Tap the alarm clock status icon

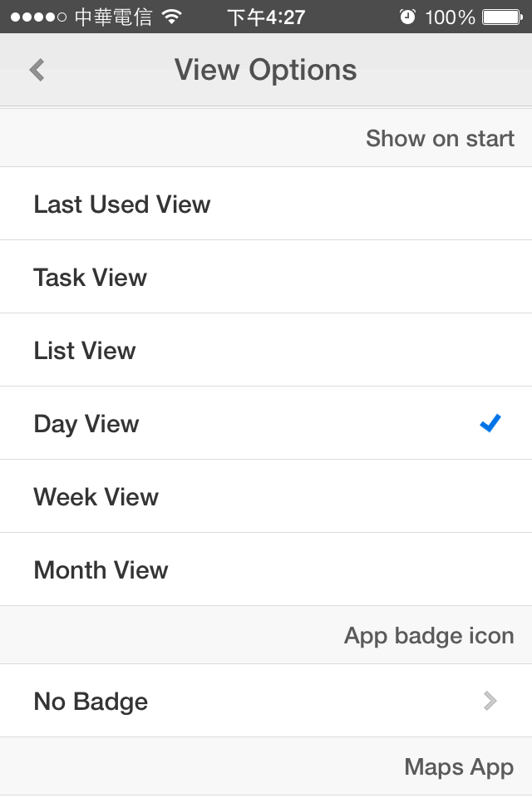[x=407, y=17]
